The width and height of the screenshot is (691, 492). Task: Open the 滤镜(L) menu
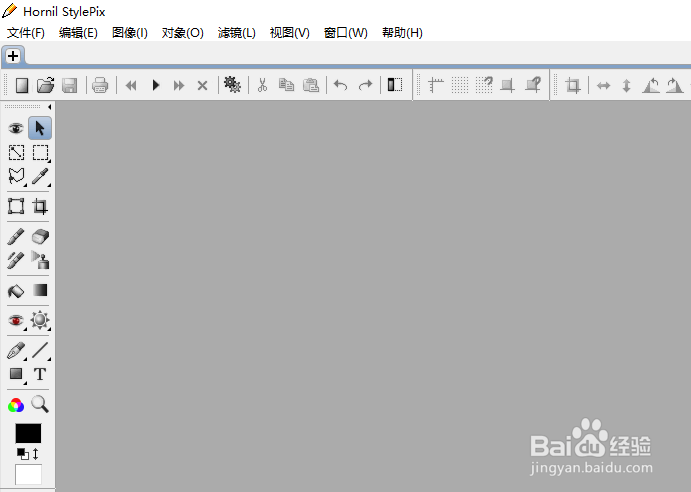click(x=237, y=33)
